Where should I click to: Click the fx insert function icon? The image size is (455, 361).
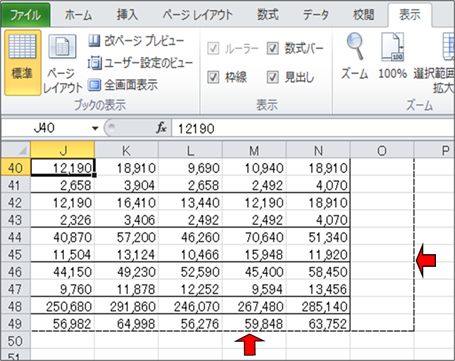161,128
